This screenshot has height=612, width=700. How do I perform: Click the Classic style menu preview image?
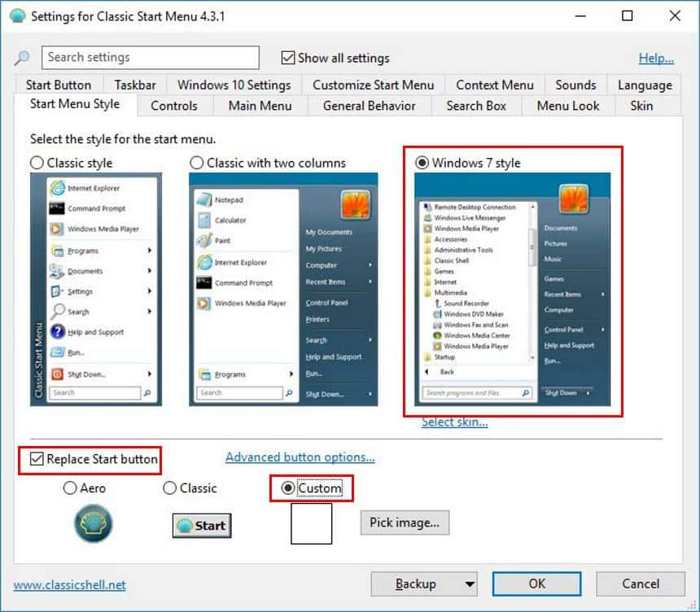[96, 290]
